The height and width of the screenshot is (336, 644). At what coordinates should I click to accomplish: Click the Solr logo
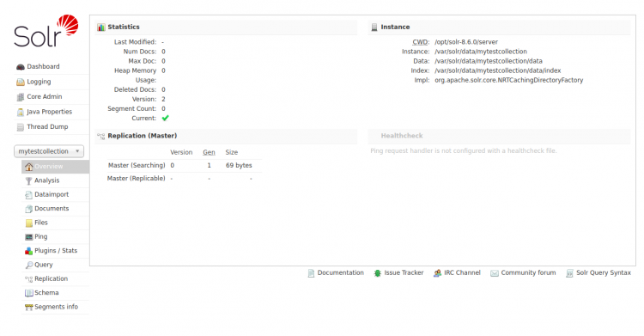click(46, 31)
